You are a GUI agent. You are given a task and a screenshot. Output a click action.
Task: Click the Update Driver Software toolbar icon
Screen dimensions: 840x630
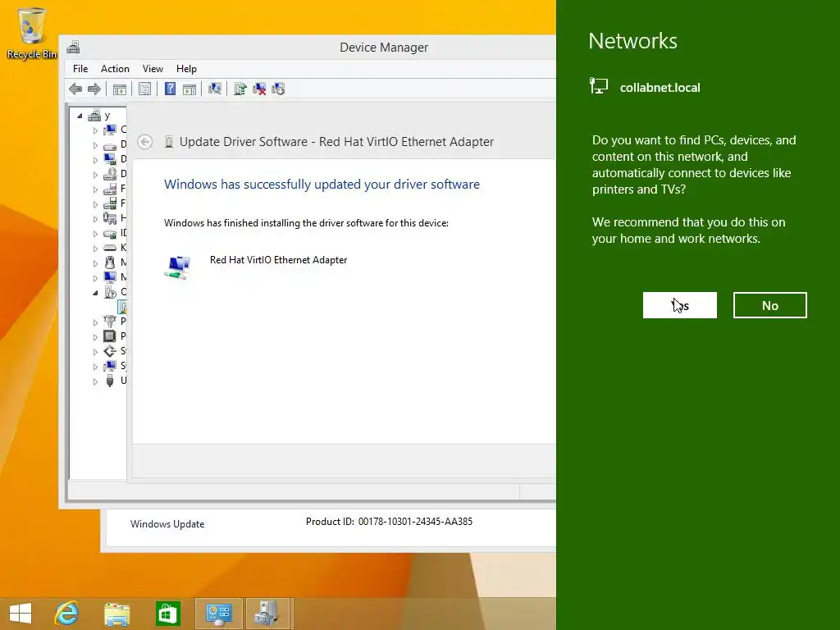pos(240,89)
